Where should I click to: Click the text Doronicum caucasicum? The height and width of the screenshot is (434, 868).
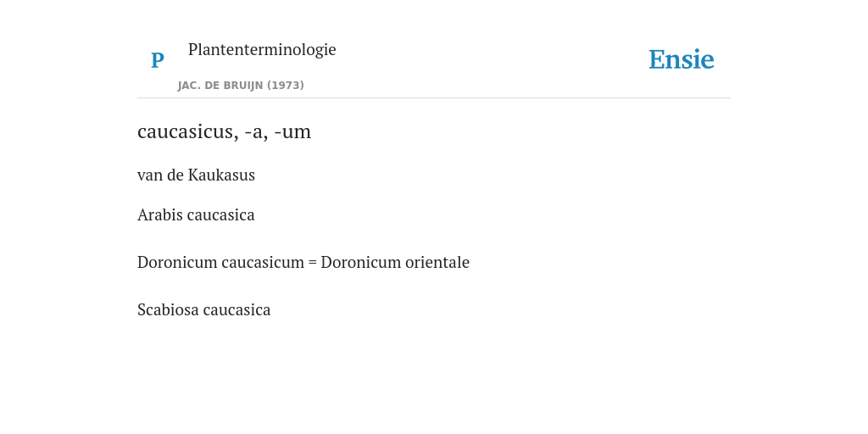tap(221, 263)
